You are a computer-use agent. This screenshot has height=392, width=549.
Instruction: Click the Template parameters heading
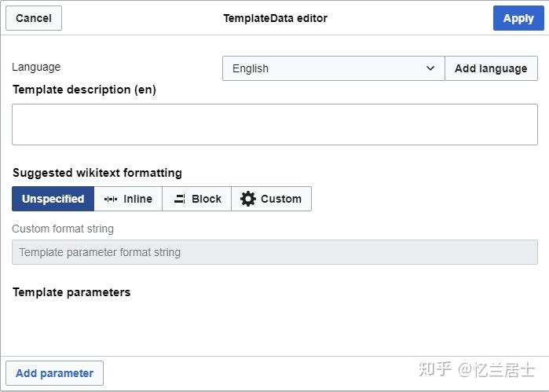(71, 292)
